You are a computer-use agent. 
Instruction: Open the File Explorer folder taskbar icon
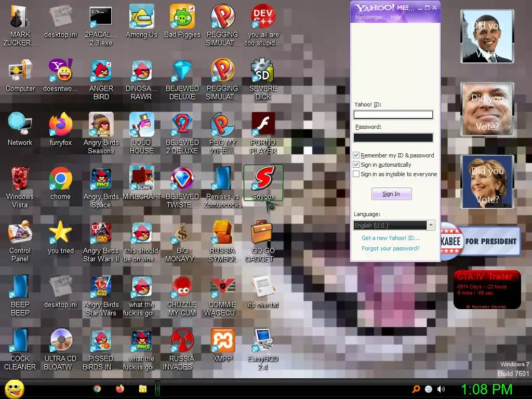tap(143, 389)
